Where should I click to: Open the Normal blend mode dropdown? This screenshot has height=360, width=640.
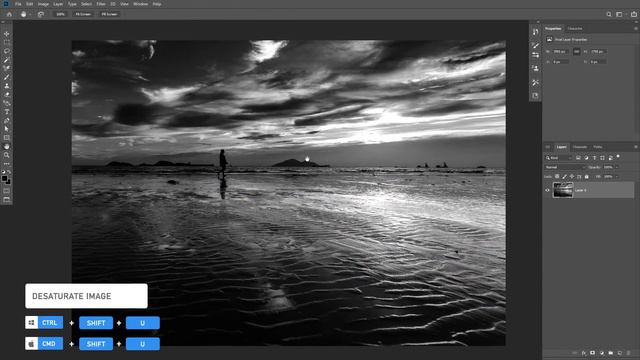click(565, 167)
